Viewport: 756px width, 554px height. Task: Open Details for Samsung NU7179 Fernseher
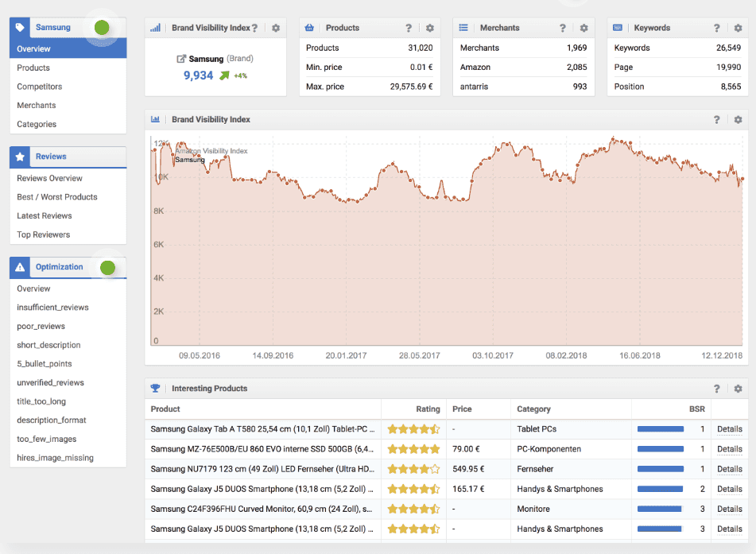tap(730, 469)
